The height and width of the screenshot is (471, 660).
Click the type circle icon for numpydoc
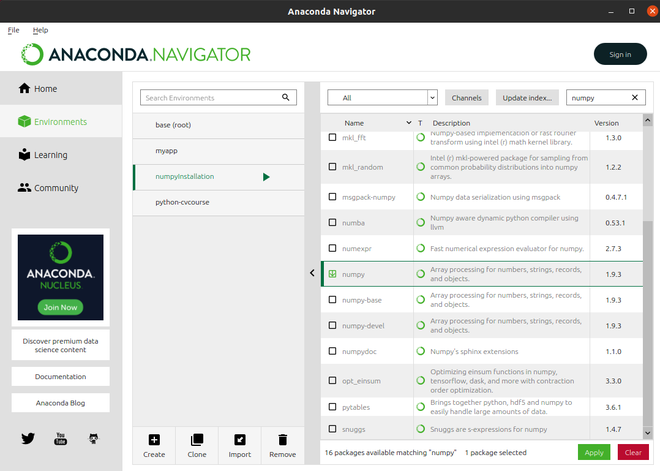click(420, 351)
